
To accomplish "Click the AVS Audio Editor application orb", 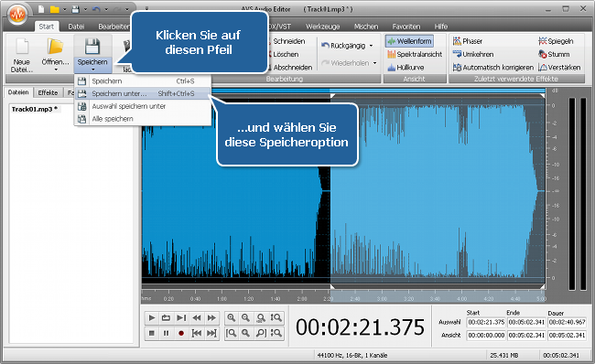I will point(17,15).
